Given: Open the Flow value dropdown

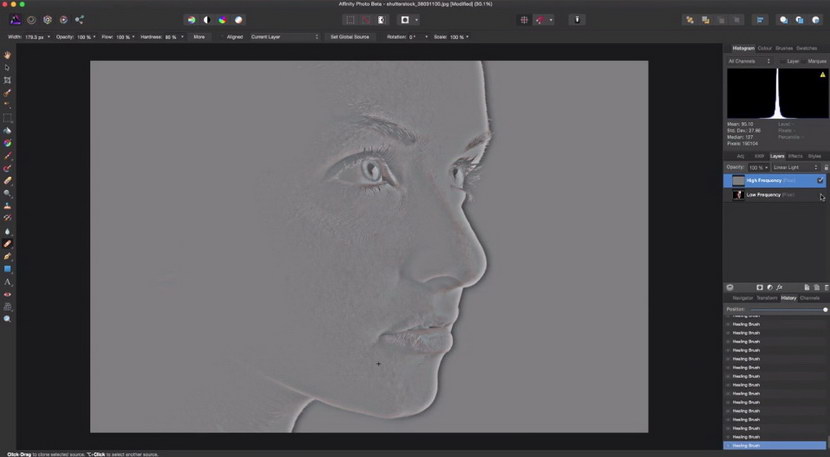Looking at the screenshot, I should 133,37.
